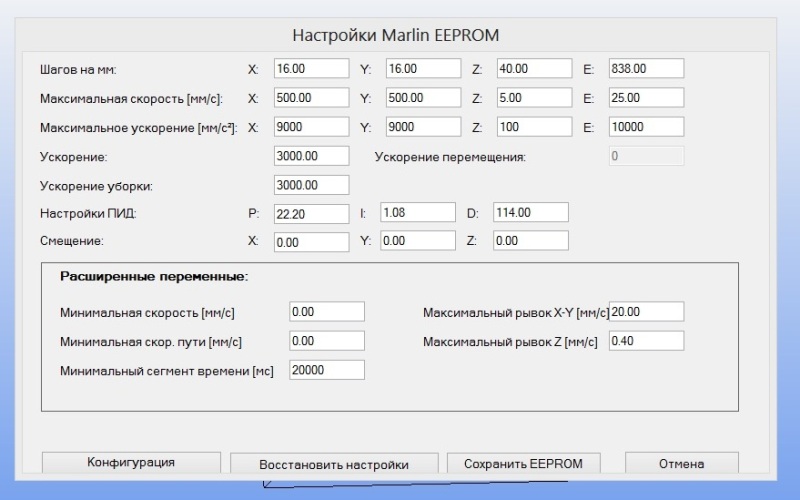The height and width of the screenshot is (500, 800).
Task: Click the Настройки ПИД label
Action: tap(88, 213)
